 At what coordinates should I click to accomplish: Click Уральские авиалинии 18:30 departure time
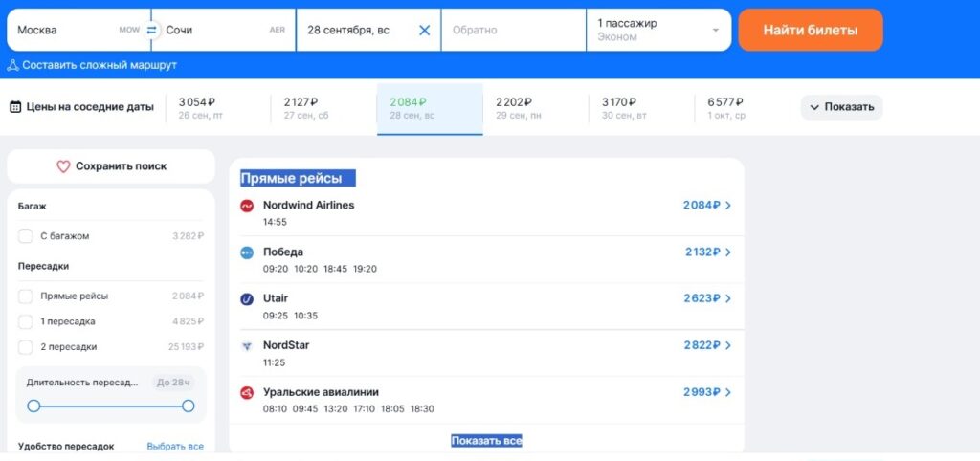click(x=422, y=409)
